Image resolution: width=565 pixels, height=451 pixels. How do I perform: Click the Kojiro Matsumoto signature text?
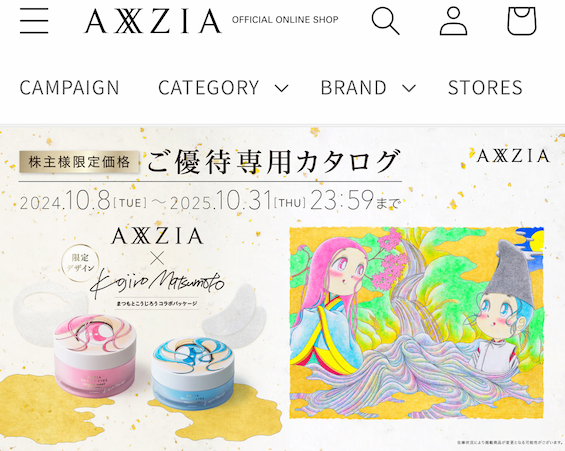pyautogui.click(x=157, y=285)
